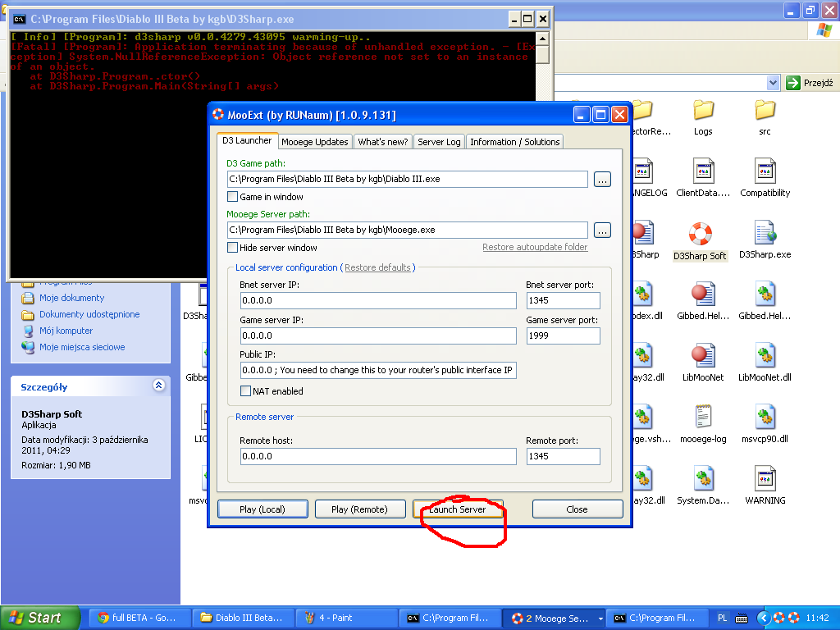The width and height of the screenshot is (840, 630).
Task: Select the LibMooNet file icon with red ball
Action: click(703, 356)
